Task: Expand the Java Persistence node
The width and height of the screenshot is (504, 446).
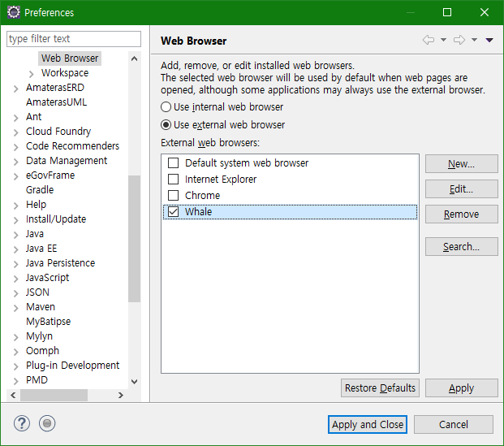Action: pyautogui.click(x=16, y=264)
